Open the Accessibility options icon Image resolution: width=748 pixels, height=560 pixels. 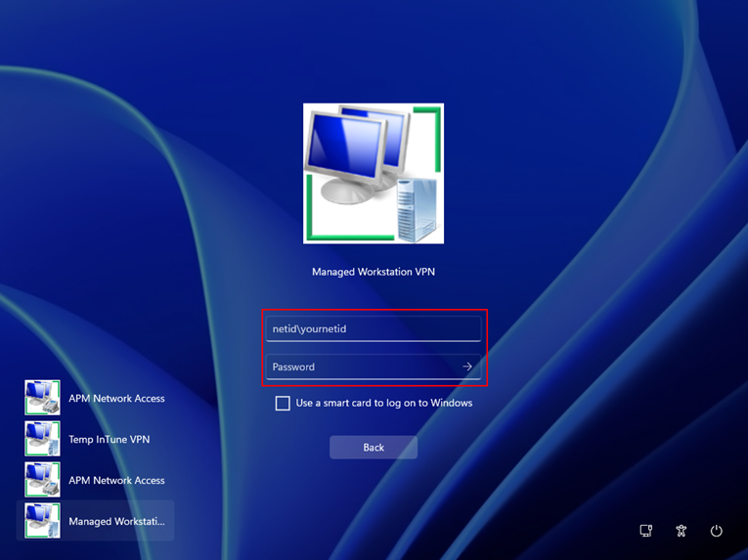click(x=682, y=531)
